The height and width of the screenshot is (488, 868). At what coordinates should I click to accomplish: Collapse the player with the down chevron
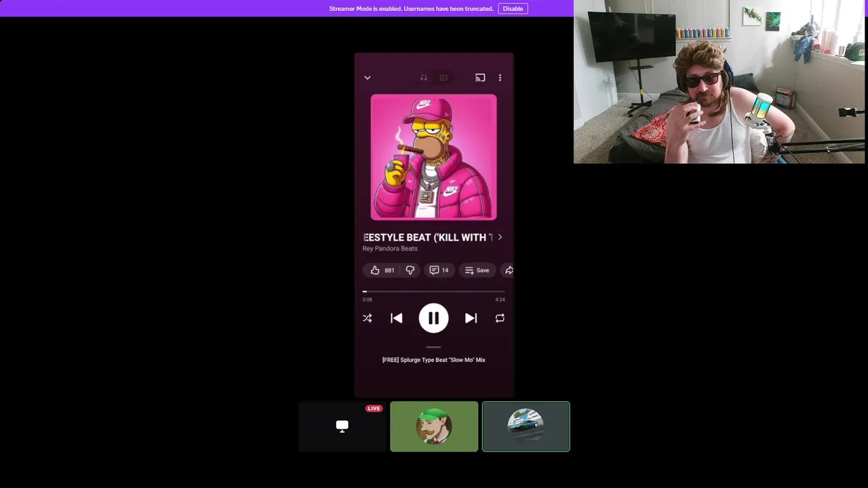(367, 78)
